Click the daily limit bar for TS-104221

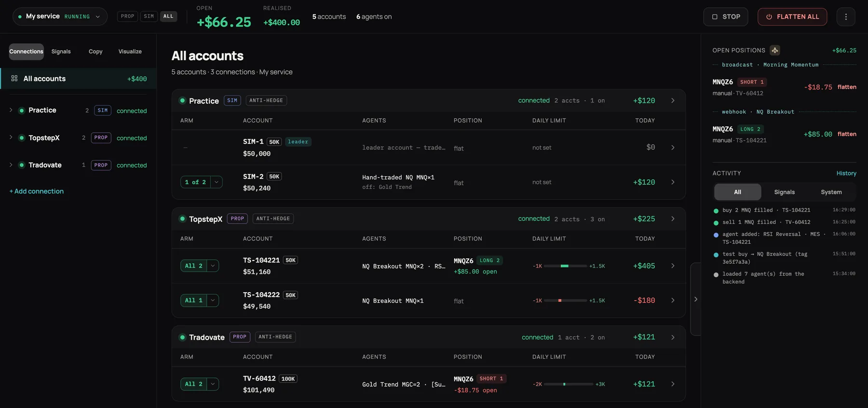click(x=566, y=266)
